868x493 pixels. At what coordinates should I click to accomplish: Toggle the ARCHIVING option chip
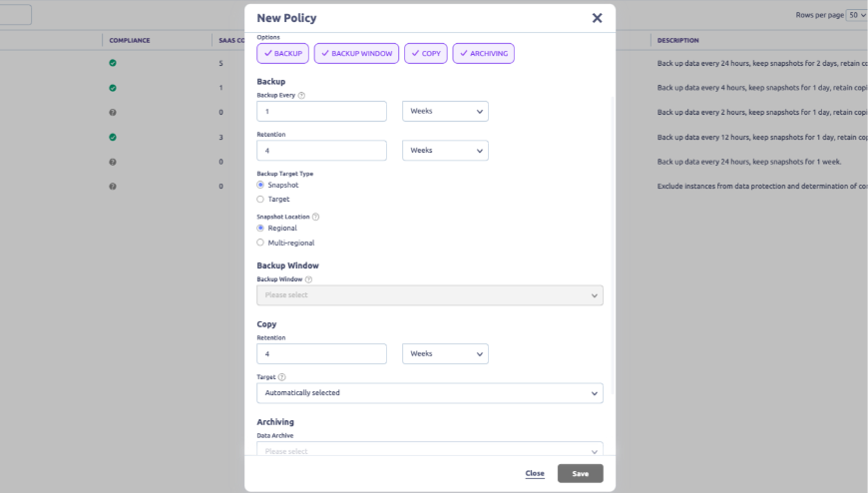pyautogui.click(x=483, y=52)
